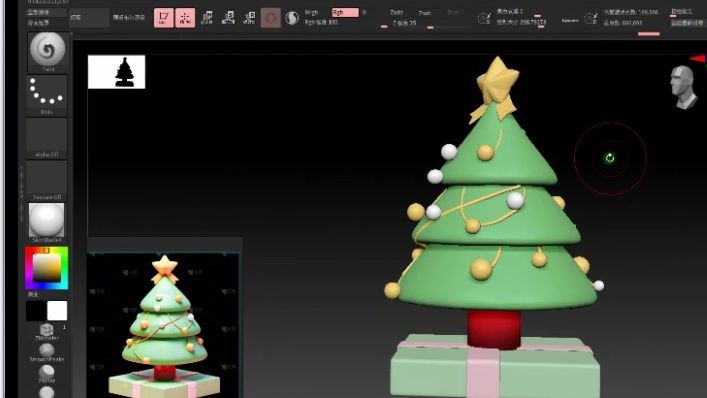This screenshot has height=398, width=707.
Task: Adjust the Focal Shift slider
Action: pyautogui.click(x=521, y=12)
